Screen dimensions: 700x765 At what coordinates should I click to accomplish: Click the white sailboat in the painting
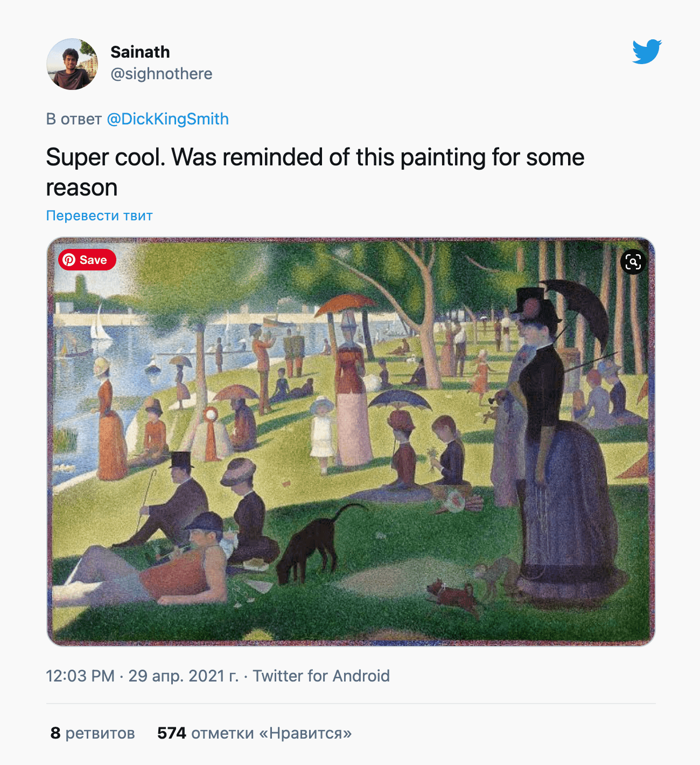pos(100,325)
